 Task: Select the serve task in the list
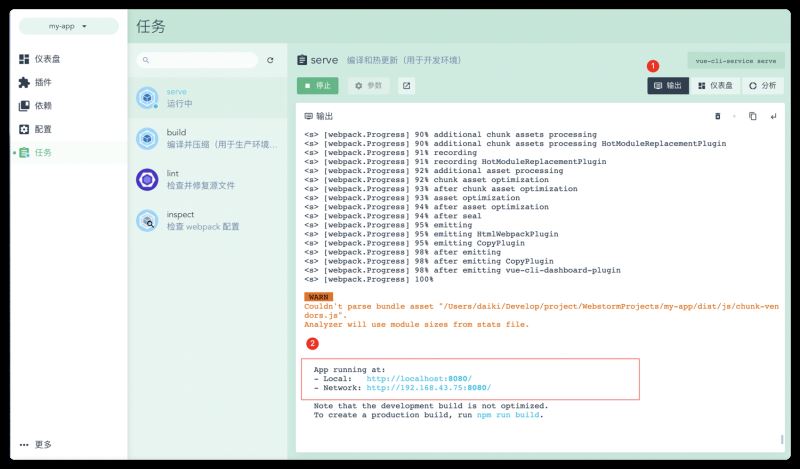(208, 97)
